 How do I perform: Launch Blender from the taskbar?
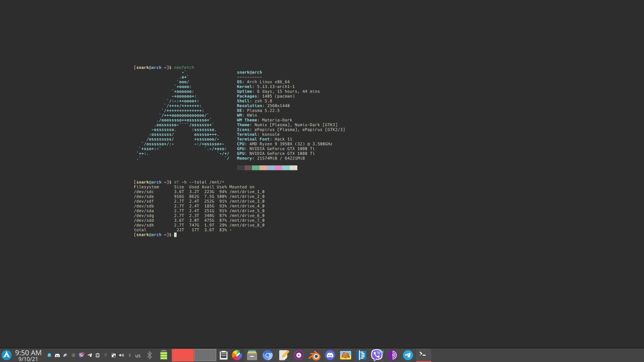(x=314, y=355)
